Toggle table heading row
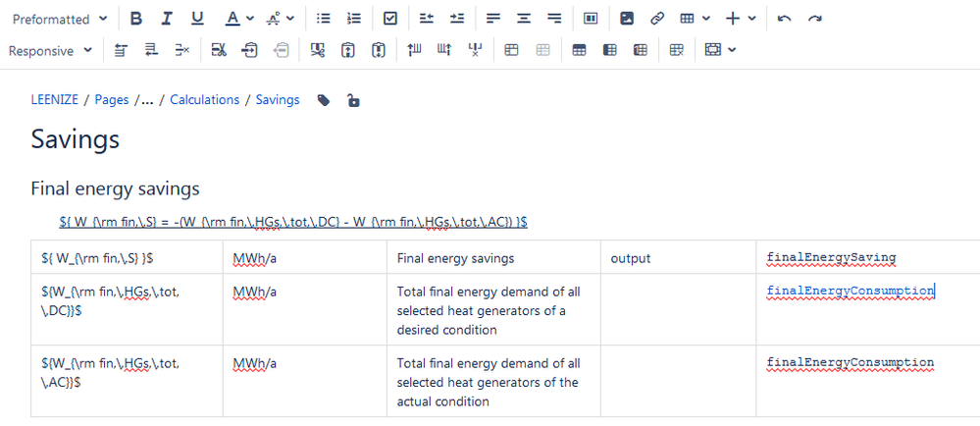 click(x=580, y=51)
